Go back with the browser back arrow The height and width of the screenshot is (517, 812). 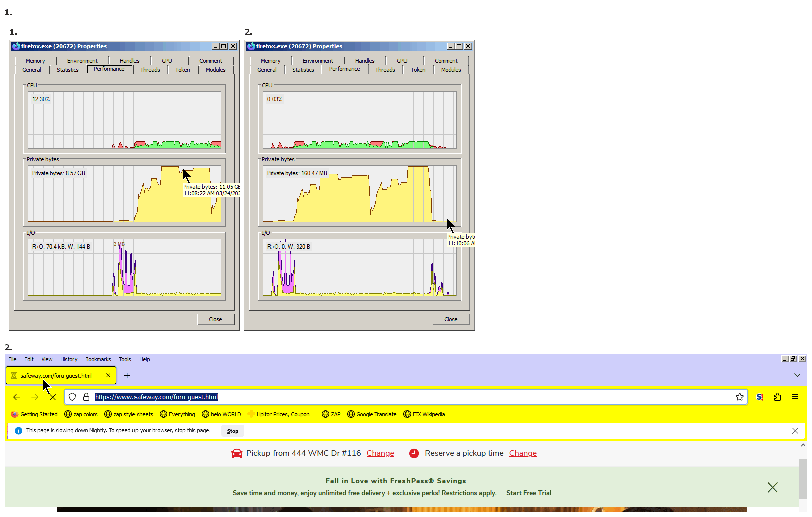point(17,397)
